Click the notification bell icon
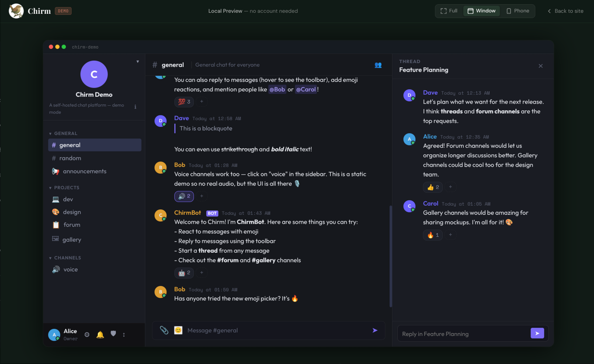Screen dimensions: 594x364 tap(100, 335)
